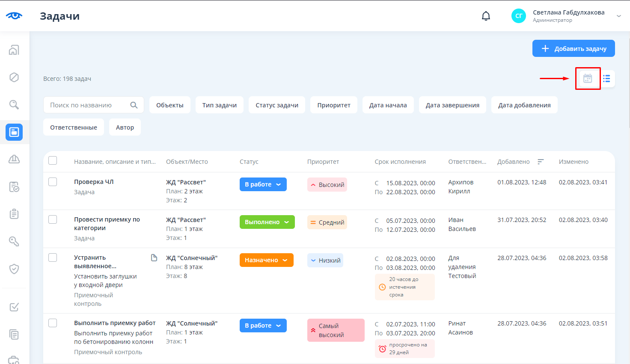Open the shield checkmark sidebar icon
The image size is (630, 364).
(14, 269)
